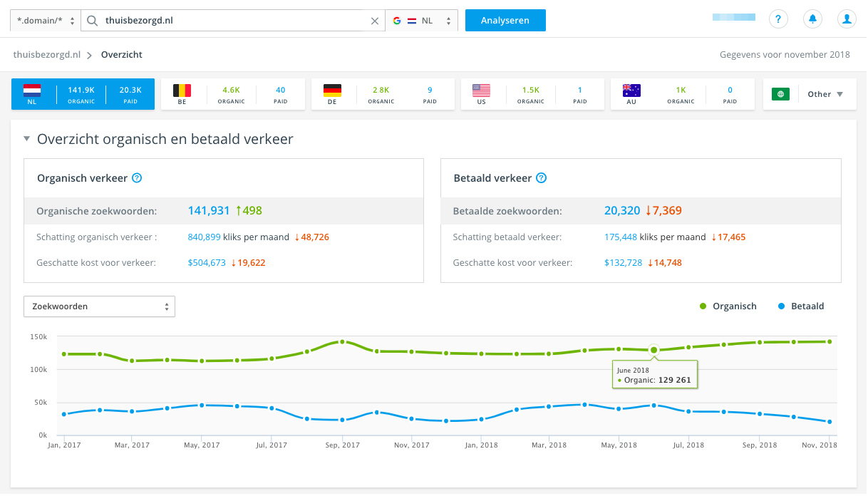Click the green globe icon beside Other
Screen dimensions: 868x496
(780, 94)
